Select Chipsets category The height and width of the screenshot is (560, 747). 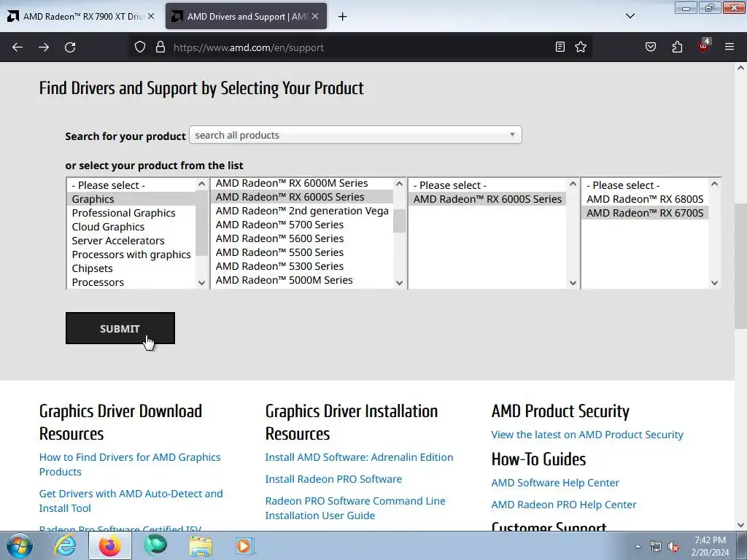point(131,268)
